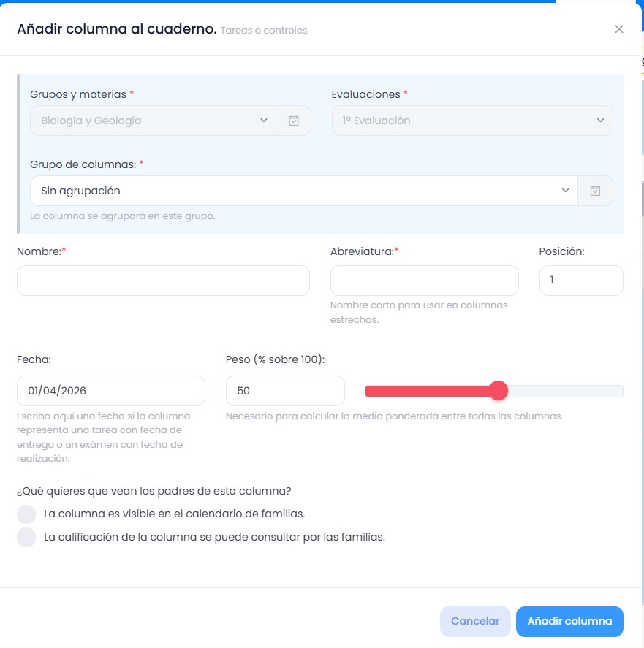The height and width of the screenshot is (648, 644).
Task: Click the unfilled gray part of weight slider
Action: tap(564, 391)
